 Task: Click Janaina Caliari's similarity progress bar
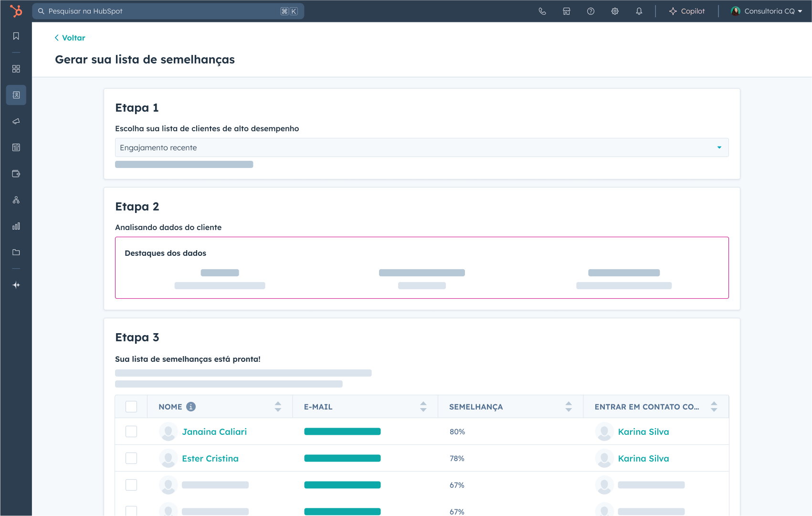(x=342, y=431)
